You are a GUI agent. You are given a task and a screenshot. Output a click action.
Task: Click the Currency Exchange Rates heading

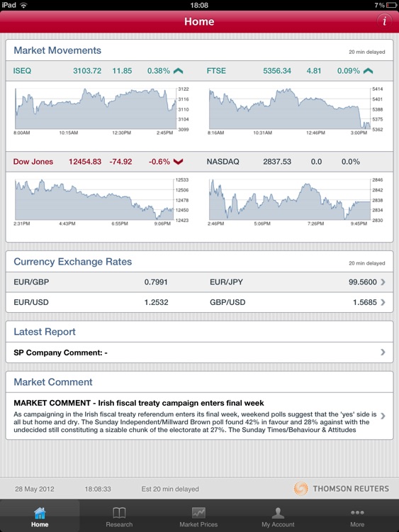(72, 262)
